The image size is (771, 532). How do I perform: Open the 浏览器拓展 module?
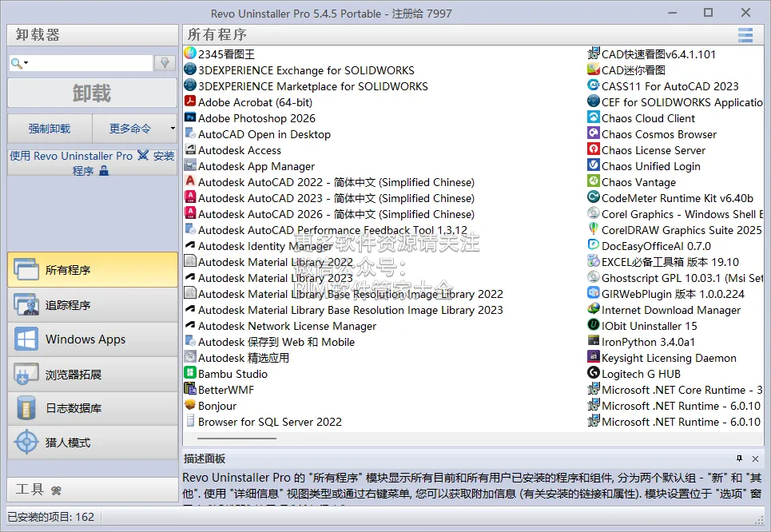[x=93, y=374]
